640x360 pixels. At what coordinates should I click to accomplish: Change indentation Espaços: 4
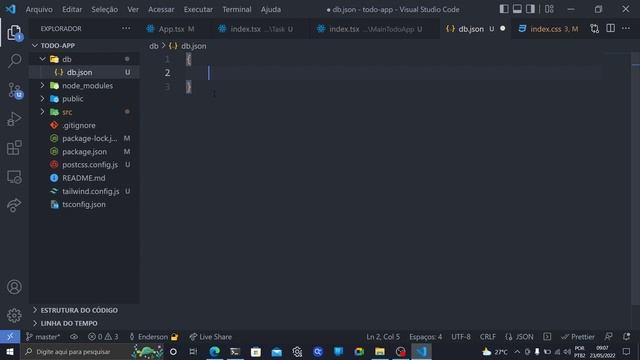point(425,337)
